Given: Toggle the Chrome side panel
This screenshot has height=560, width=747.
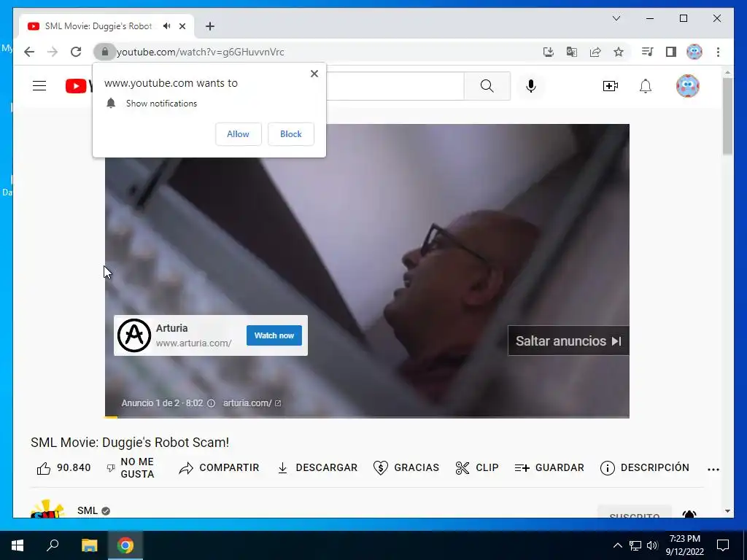Looking at the screenshot, I should point(671,52).
